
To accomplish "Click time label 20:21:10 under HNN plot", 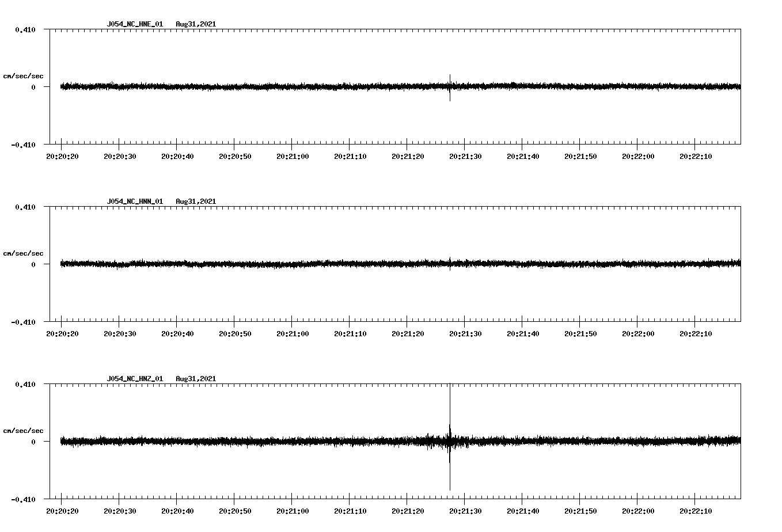I will click(350, 334).
